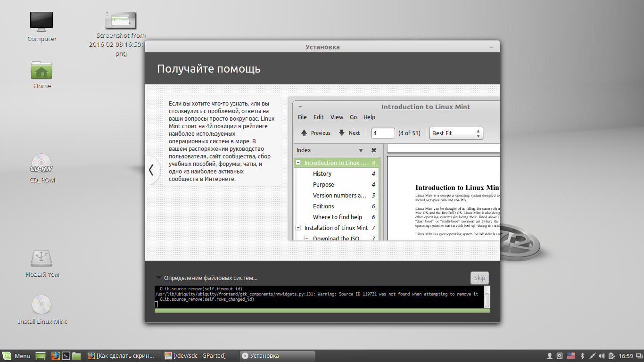
Task: Open the Screenshot PNG file thumbnail on desktop
Action: (x=121, y=20)
